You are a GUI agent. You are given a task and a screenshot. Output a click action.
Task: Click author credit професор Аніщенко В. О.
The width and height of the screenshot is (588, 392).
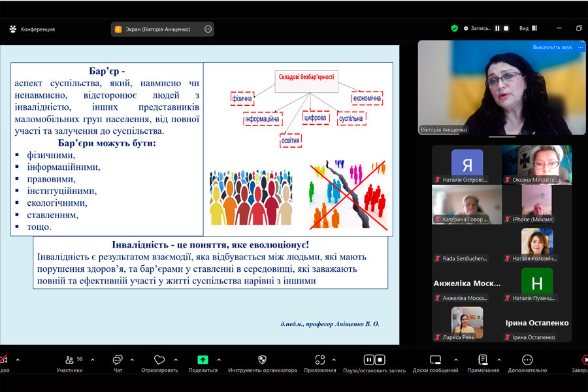330,324
